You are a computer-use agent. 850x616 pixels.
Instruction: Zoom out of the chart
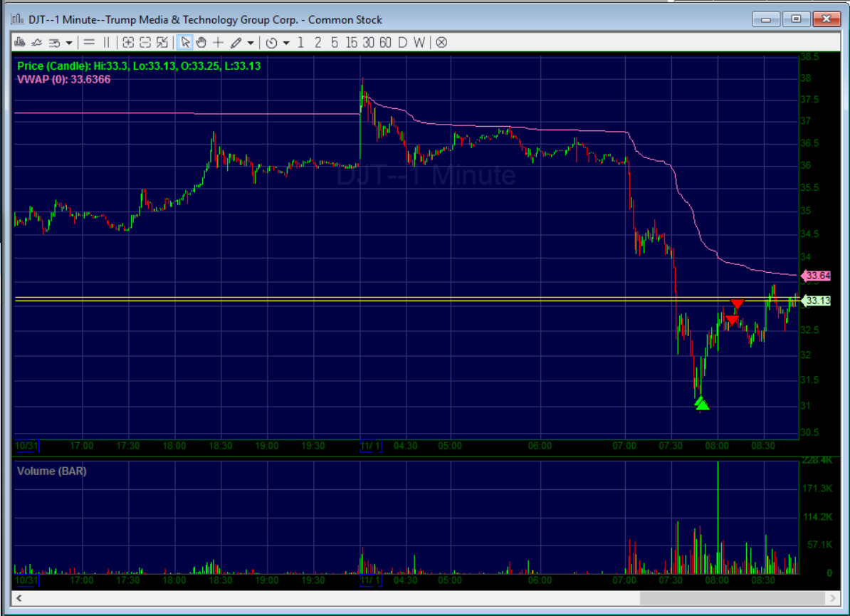point(145,42)
